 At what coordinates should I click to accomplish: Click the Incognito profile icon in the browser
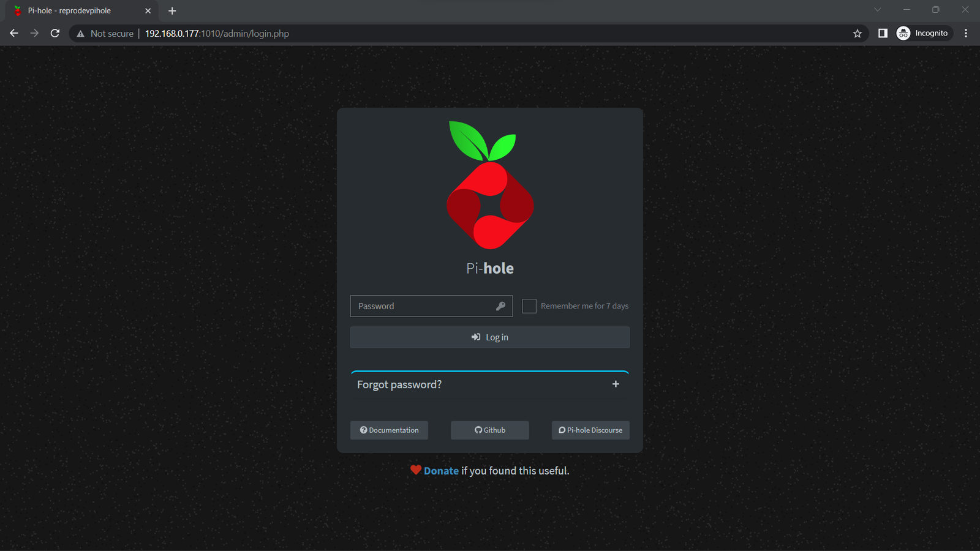coord(903,33)
